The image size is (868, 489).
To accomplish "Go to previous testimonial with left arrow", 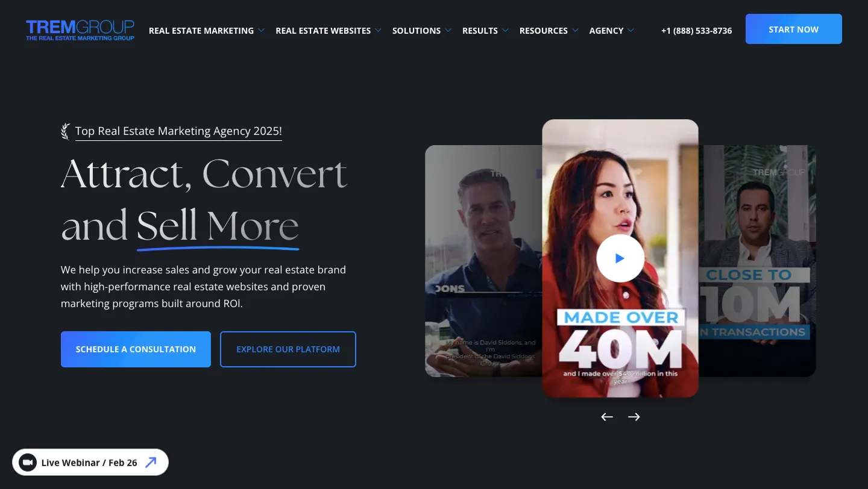I will tap(607, 417).
